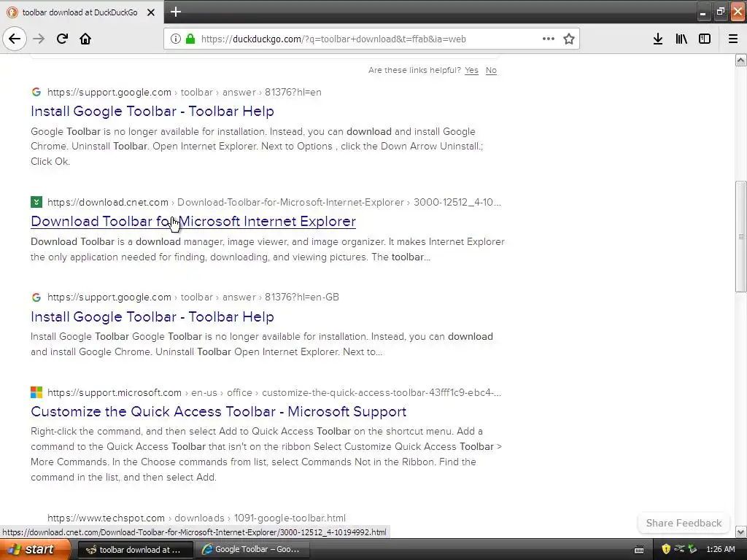Click the CNET green favicon
This screenshot has height=560, width=747.
pos(36,202)
